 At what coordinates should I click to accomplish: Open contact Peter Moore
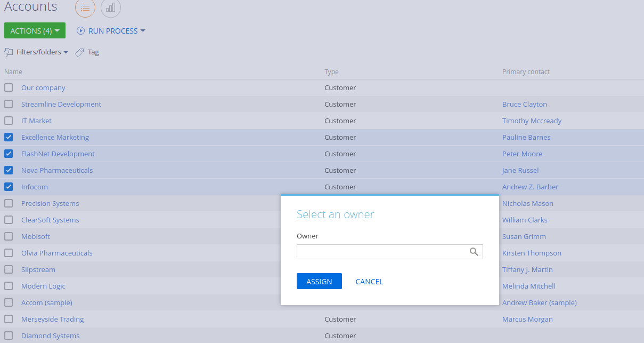coord(522,154)
